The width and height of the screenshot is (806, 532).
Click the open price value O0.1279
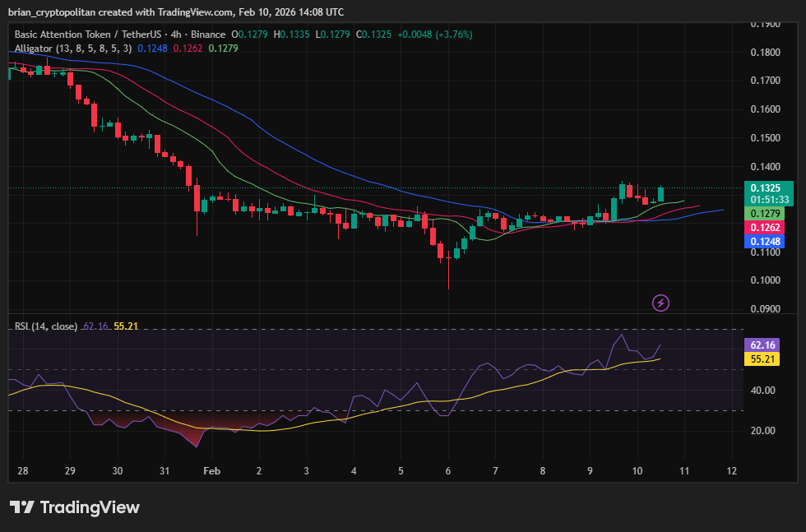[249, 35]
